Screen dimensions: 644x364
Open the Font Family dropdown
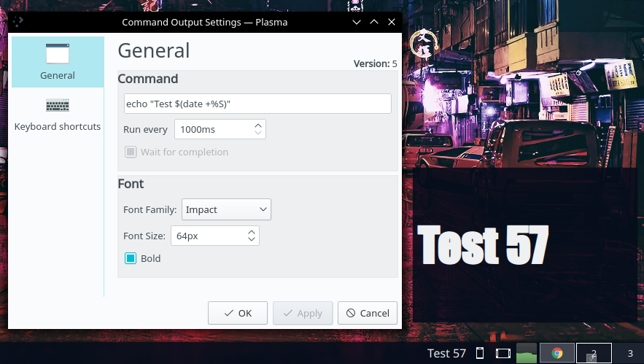pyautogui.click(x=226, y=209)
